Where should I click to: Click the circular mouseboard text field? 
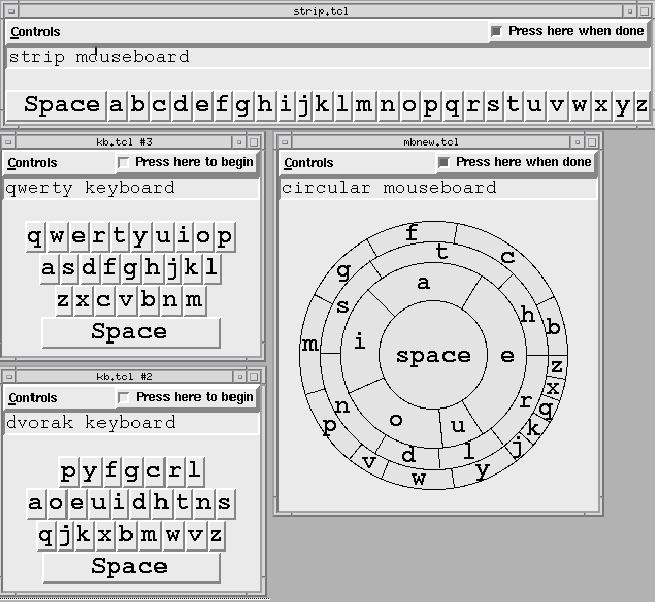coord(438,188)
